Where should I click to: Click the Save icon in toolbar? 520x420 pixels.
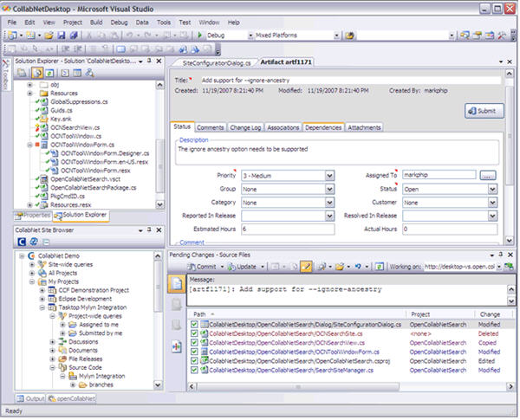(62, 36)
